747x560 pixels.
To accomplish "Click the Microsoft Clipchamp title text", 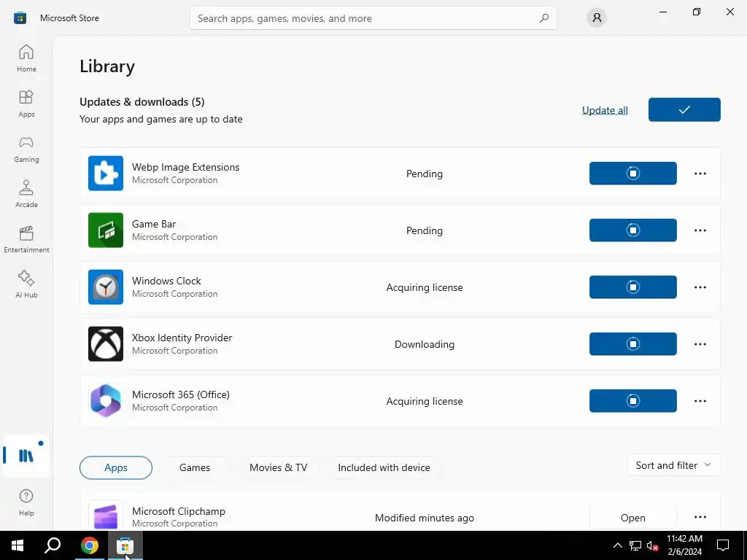I will pyautogui.click(x=179, y=511).
